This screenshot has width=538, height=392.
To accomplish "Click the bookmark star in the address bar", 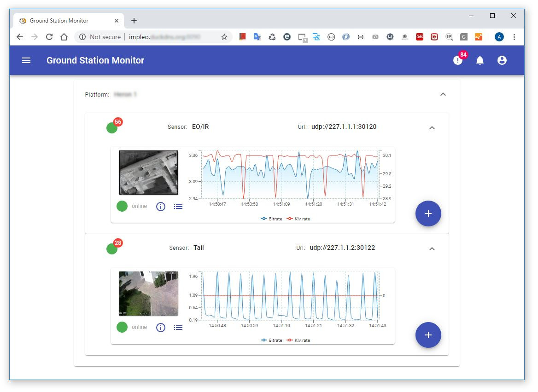I will (x=224, y=36).
